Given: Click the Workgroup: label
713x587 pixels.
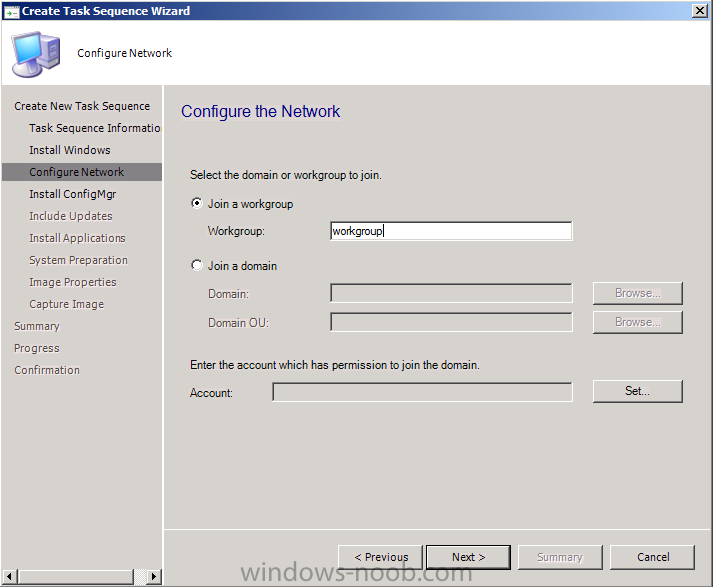Looking at the screenshot, I should (x=236, y=231).
